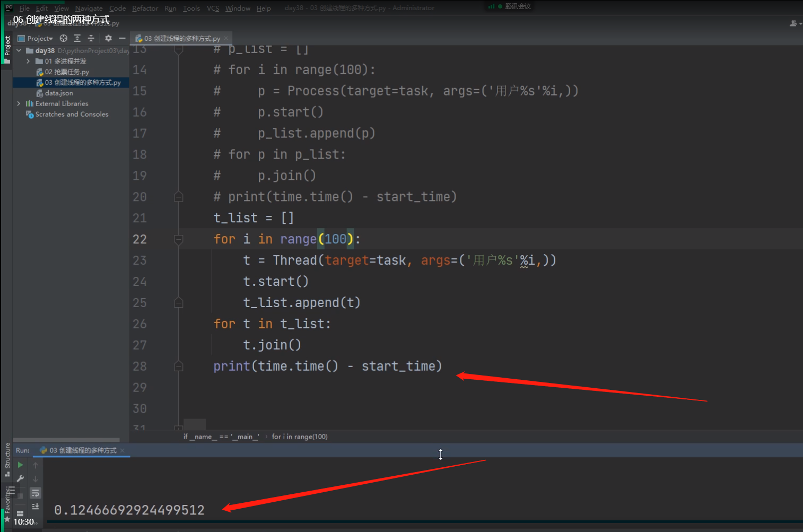Click the Expand All icon in Project panel

click(x=77, y=38)
